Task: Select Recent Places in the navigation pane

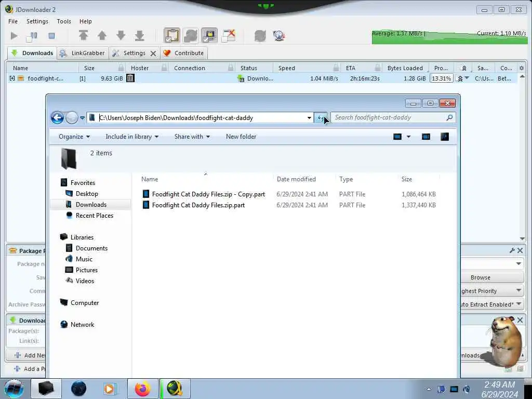Action: [95, 216]
